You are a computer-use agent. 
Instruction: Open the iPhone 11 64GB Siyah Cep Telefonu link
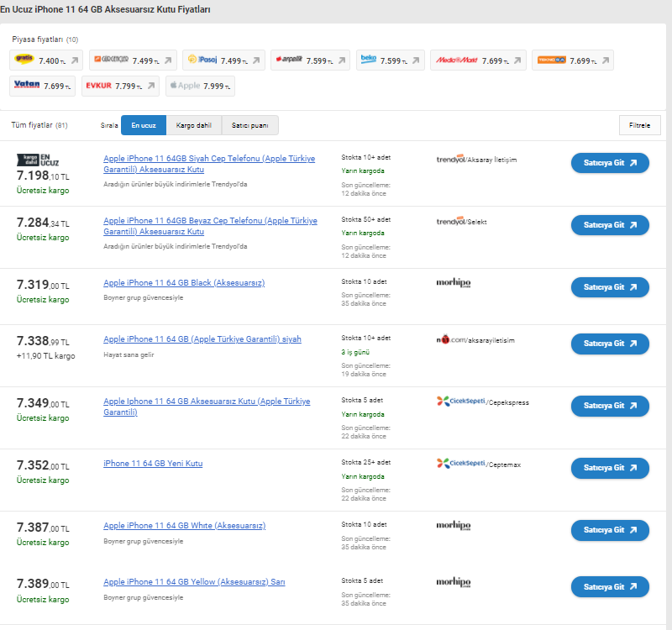click(209, 164)
